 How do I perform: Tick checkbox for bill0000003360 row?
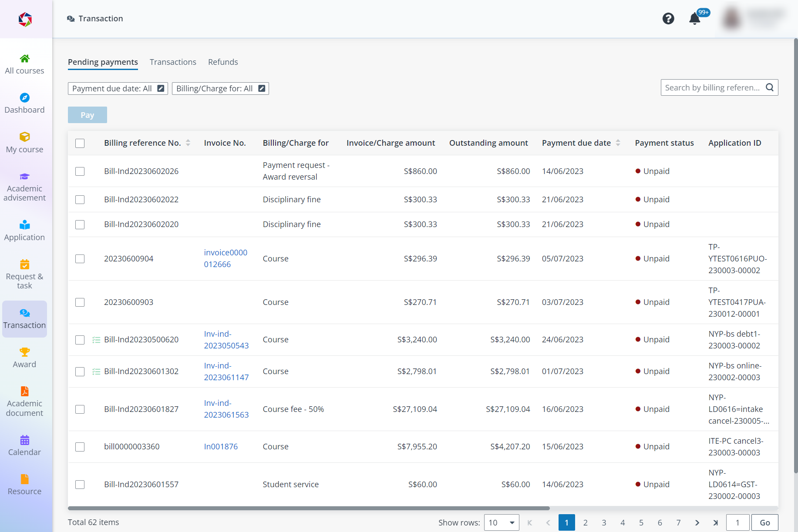pyautogui.click(x=80, y=447)
